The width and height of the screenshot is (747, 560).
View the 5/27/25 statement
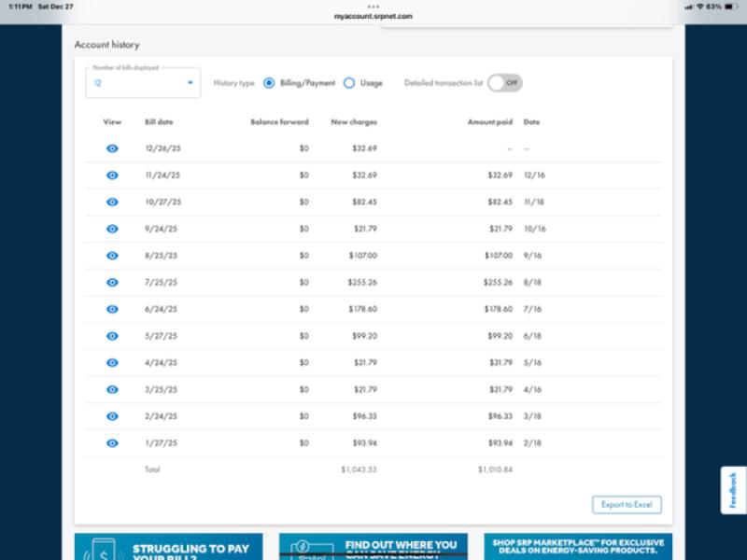pos(113,335)
